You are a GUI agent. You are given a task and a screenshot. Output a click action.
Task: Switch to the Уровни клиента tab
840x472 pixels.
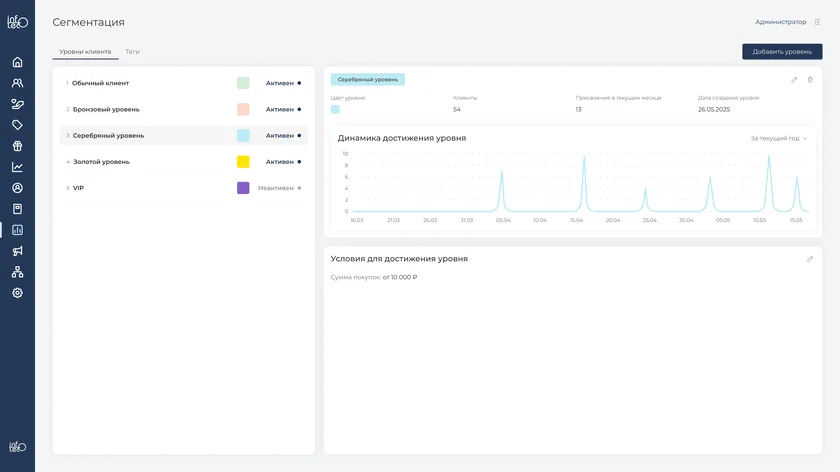pyautogui.click(x=85, y=51)
